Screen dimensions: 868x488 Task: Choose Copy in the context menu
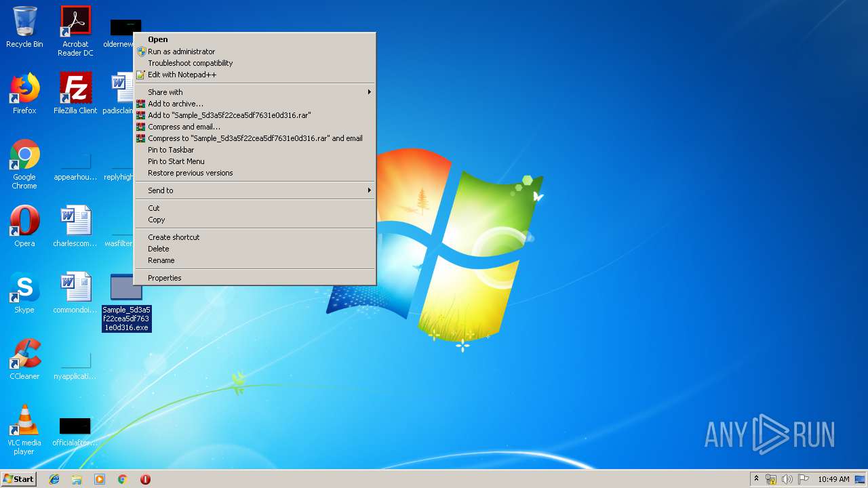pos(255,220)
